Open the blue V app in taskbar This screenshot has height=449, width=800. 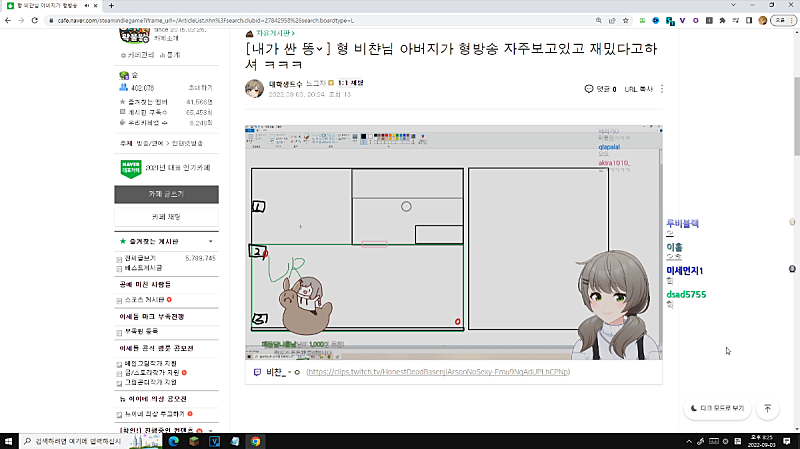tap(214, 441)
